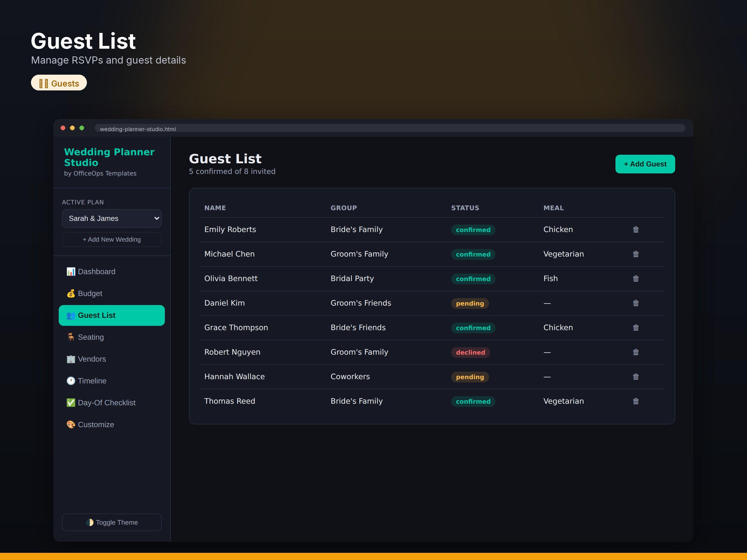Click trash icon in Hannah Wallace row
Screen dimensions: 747x560
point(636,377)
